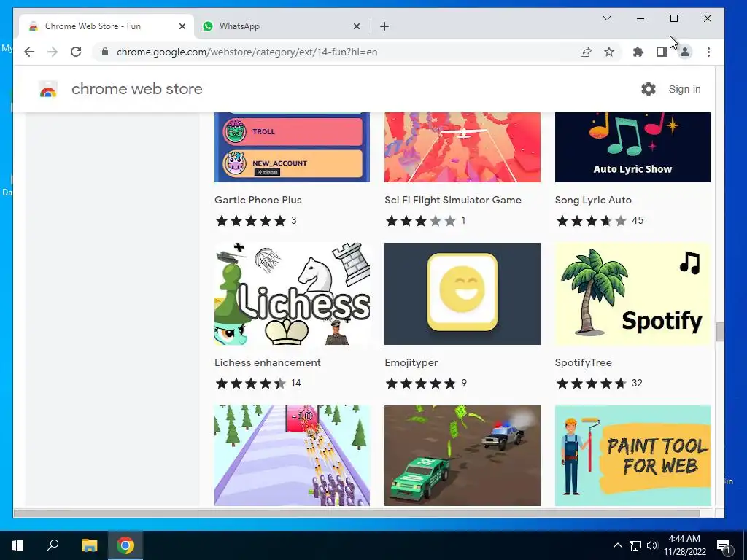This screenshot has width=747, height=560.
Task: Open the Paint Tool for Web thumbnail
Action: [x=632, y=456]
